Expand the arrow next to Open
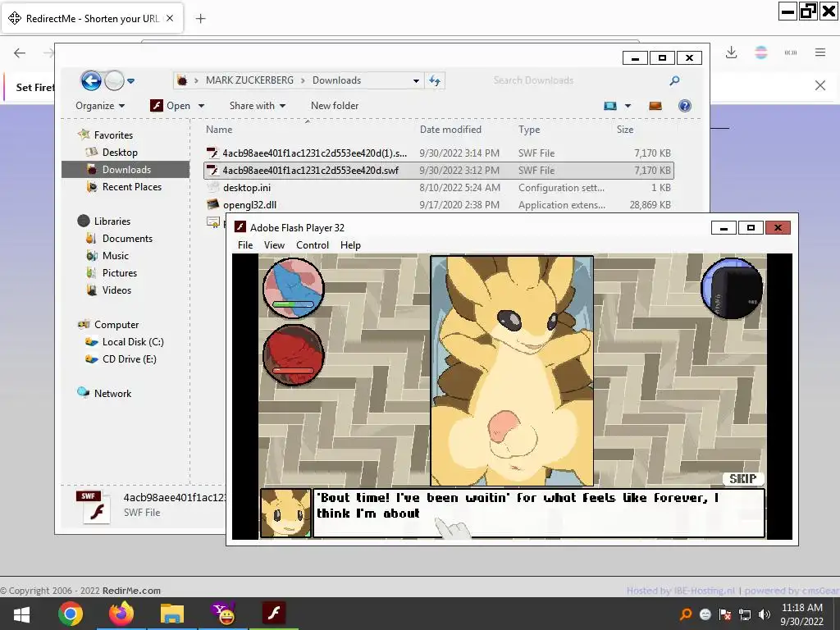Image resolution: width=840 pixels, height=630 pixels. tap(202, 106)
